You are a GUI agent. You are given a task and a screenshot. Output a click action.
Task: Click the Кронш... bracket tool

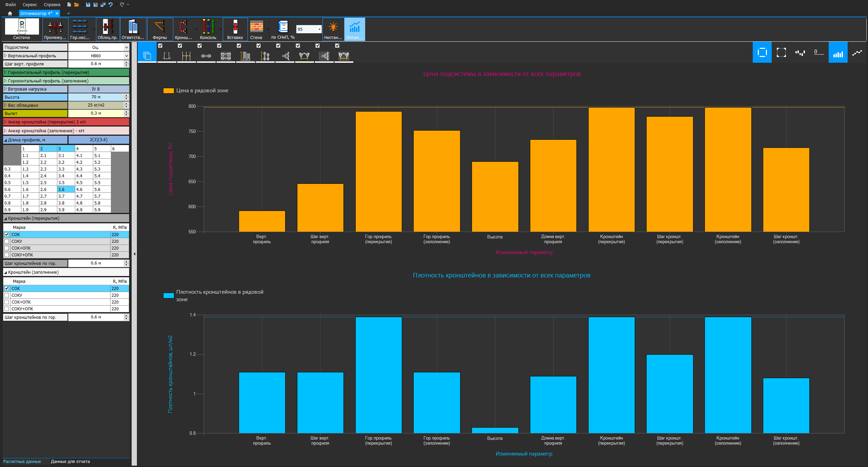183,29
